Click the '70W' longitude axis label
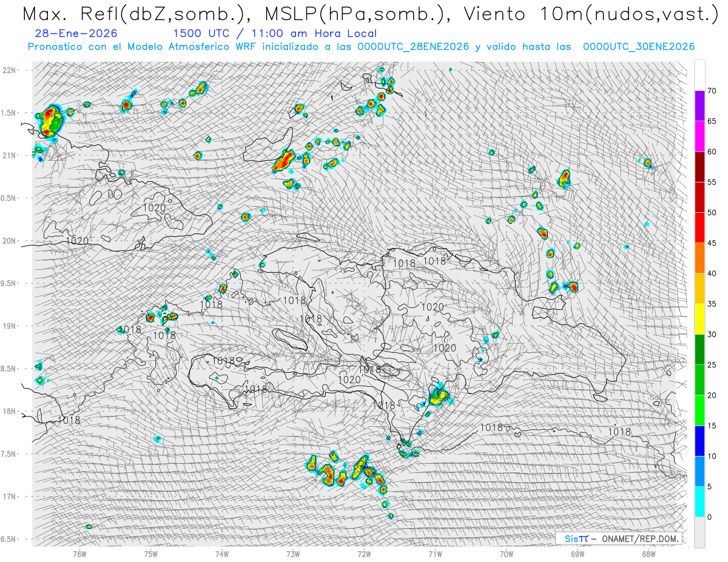The image size is (728, 562). point(507,554)
